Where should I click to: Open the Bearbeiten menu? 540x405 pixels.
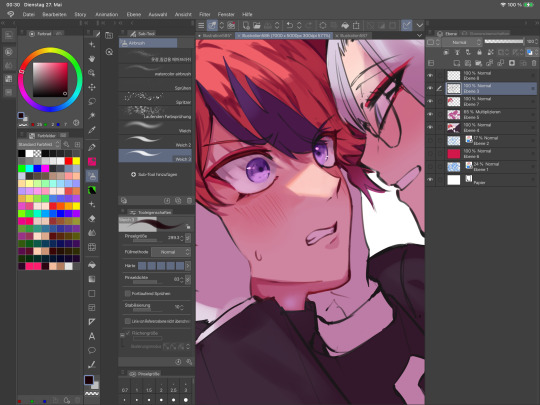pos(54,14)
